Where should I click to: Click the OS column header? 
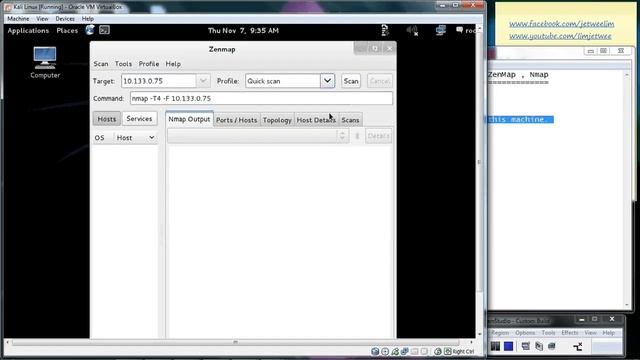point(100,138)
